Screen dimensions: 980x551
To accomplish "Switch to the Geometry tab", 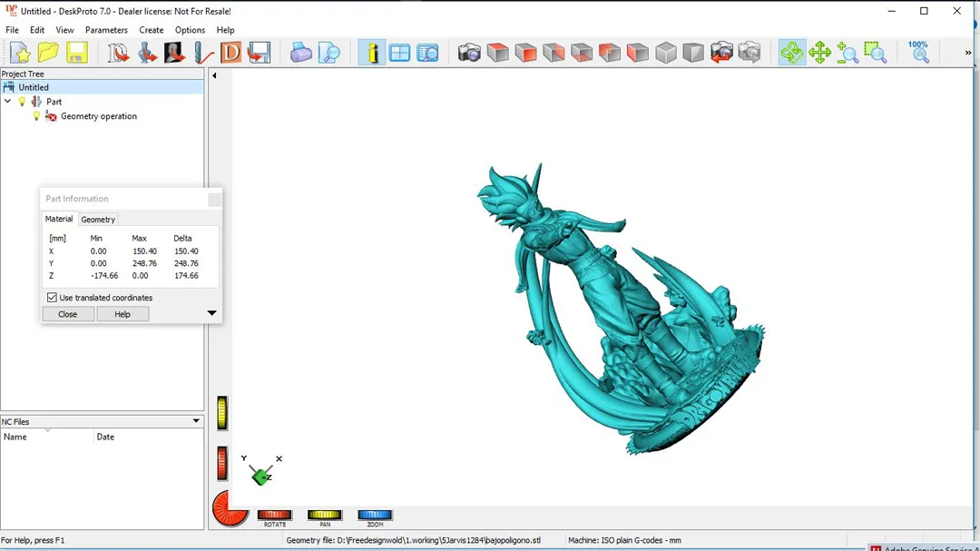I will [x=98, y=220].
